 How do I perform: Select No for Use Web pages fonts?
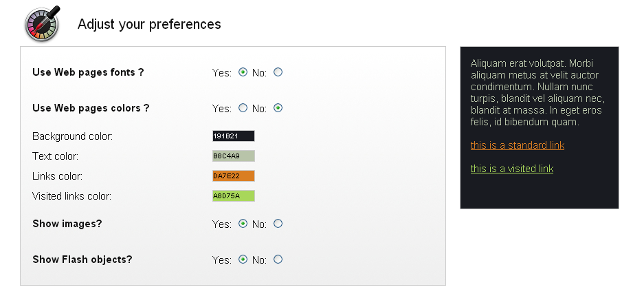[x=278, y=72]
